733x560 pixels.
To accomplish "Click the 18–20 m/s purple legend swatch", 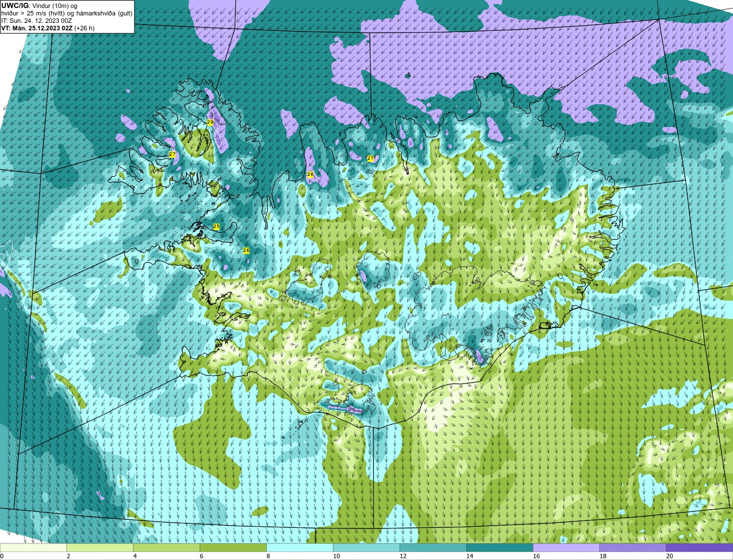I will coord(633,547).
